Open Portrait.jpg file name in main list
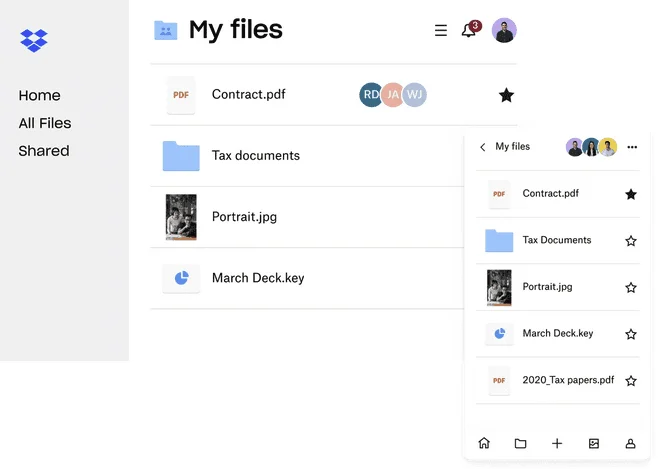 [244, 217]
